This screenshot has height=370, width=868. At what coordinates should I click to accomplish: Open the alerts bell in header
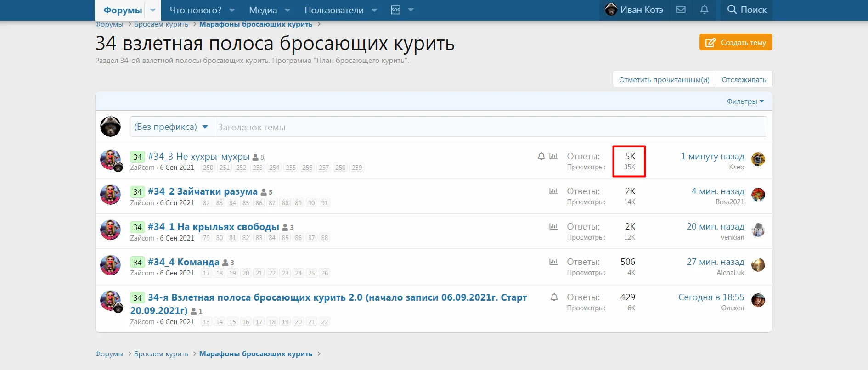tap(704, 10)
